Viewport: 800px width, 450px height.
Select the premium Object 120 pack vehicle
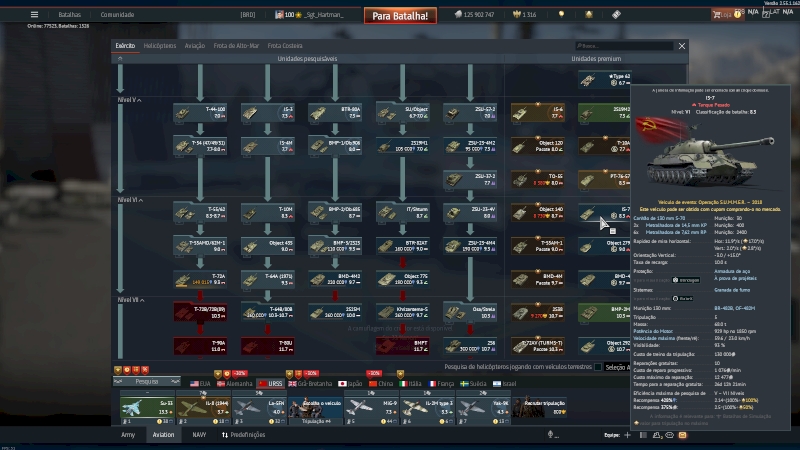(538, 146)
